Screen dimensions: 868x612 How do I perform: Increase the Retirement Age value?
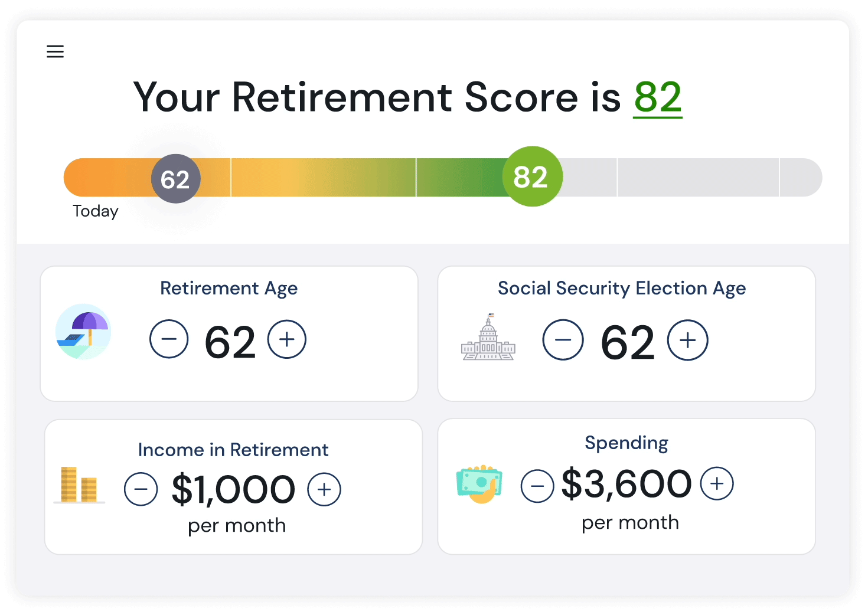click(x=287, y=339)
